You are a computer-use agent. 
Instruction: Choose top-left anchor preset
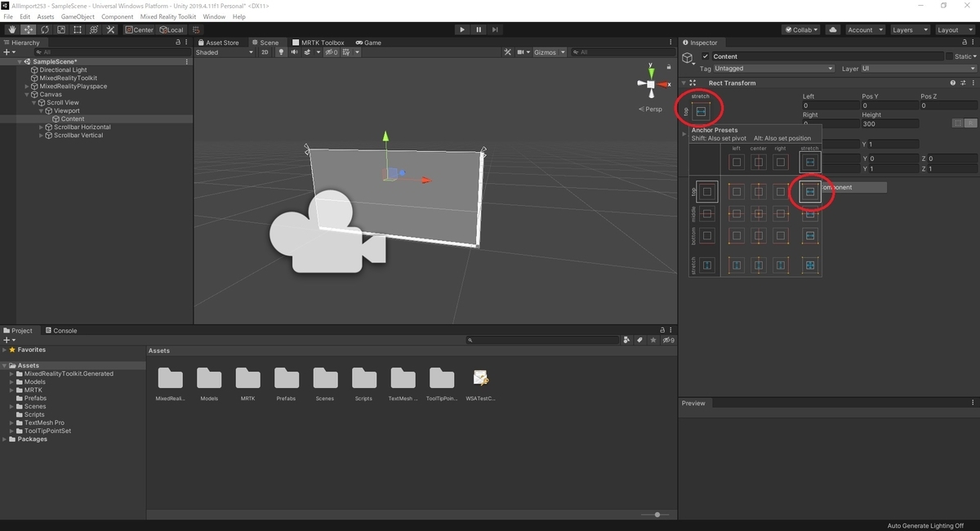[x=737, y=192]
